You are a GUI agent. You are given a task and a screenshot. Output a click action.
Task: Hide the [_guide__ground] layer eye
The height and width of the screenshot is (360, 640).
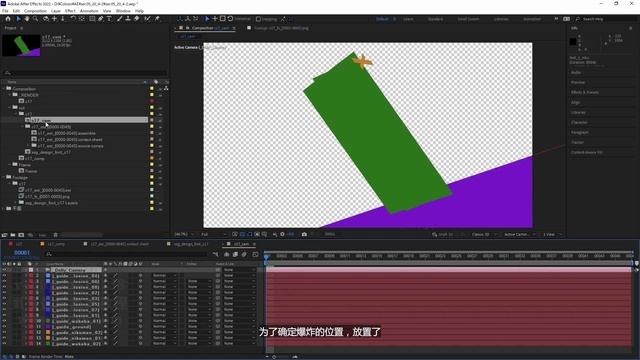(x=4, y=327)
